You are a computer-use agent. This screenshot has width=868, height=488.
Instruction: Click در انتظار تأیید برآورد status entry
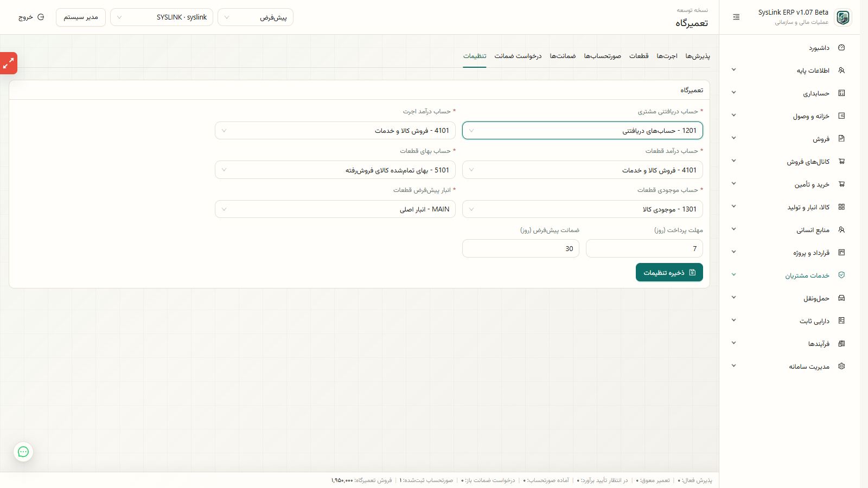(x=602, y=480)
